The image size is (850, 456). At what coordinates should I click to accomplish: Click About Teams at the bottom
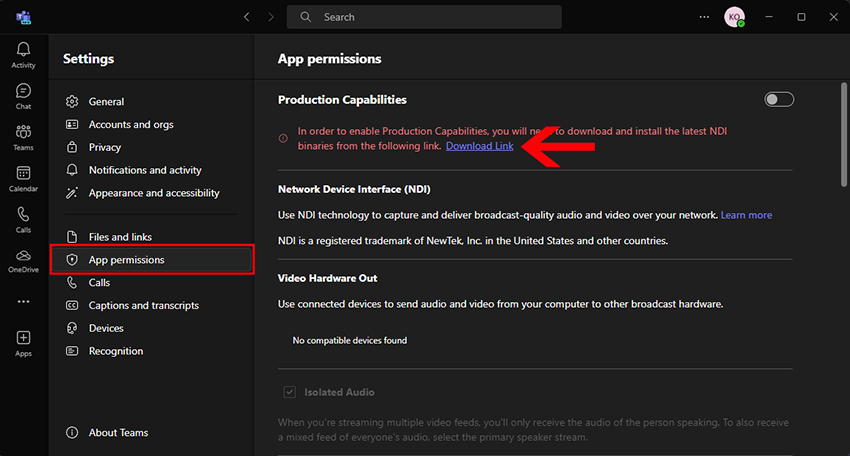pyautogui.click(x=118, y=433)
